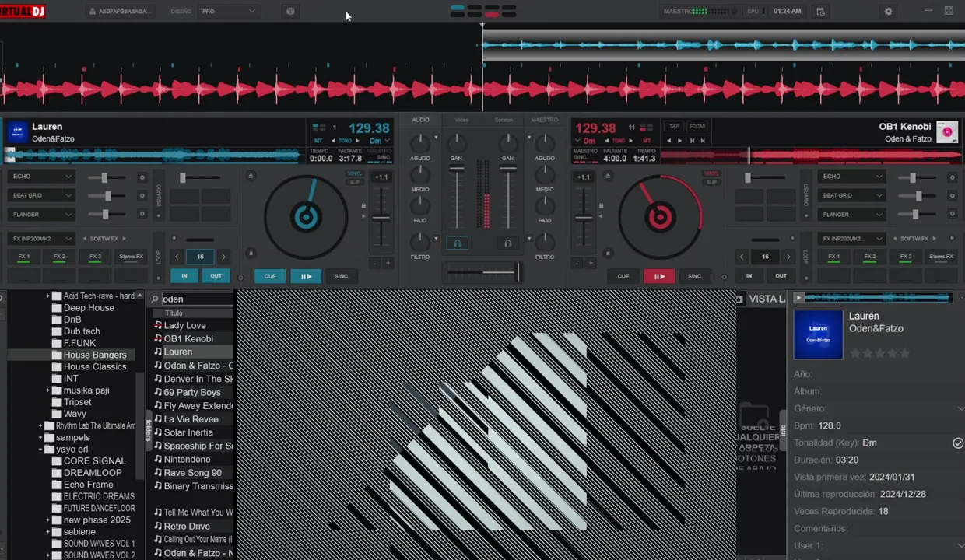Switch mixer to Video tab
The image size is (965, 560).
click(461, 120)
